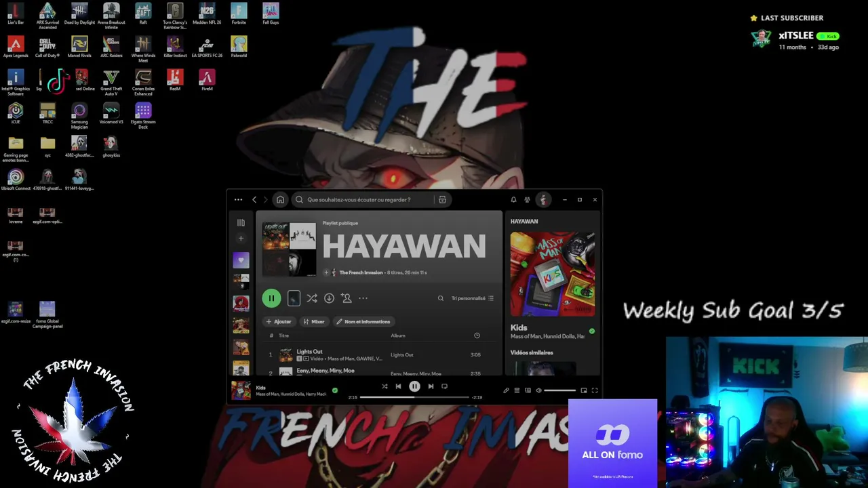Create a new playlist with plus icon
Viewport: 868px width, 488px height.
tap(241, 239)
